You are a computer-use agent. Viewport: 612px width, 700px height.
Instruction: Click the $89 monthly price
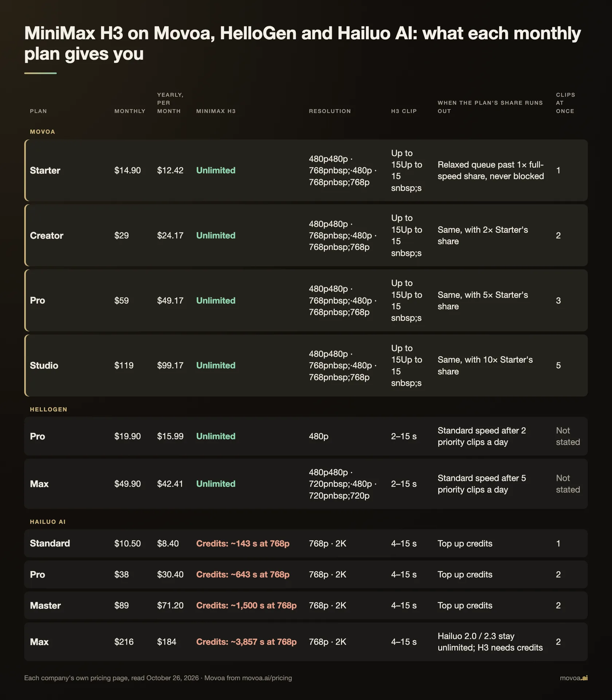(x=121, y=606)
